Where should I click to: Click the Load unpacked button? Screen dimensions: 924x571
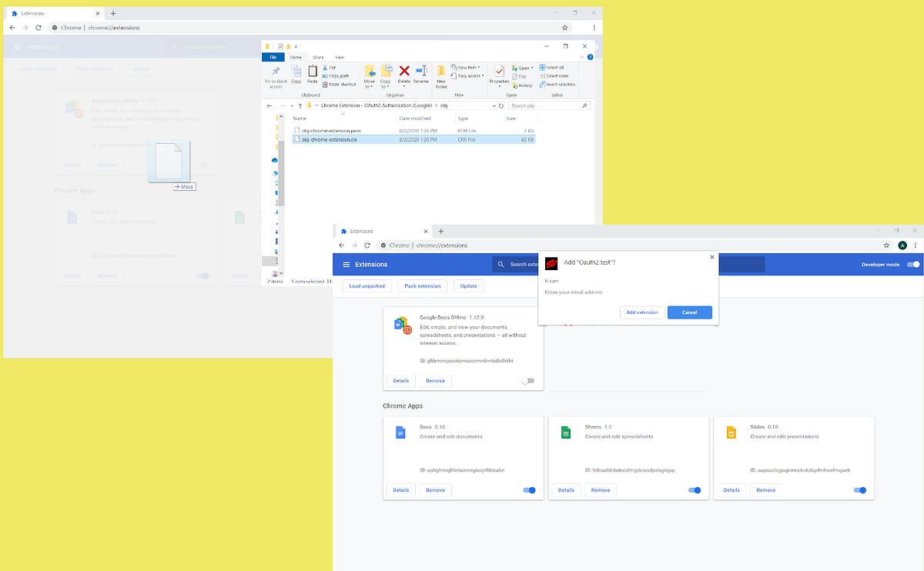[x=367, y=285]
